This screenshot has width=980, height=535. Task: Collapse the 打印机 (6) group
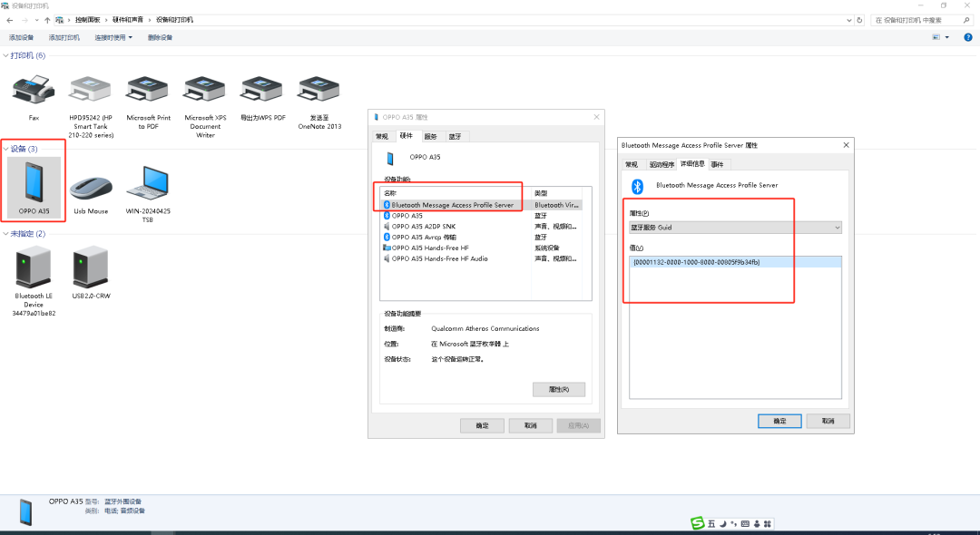(x=5, y=55)
